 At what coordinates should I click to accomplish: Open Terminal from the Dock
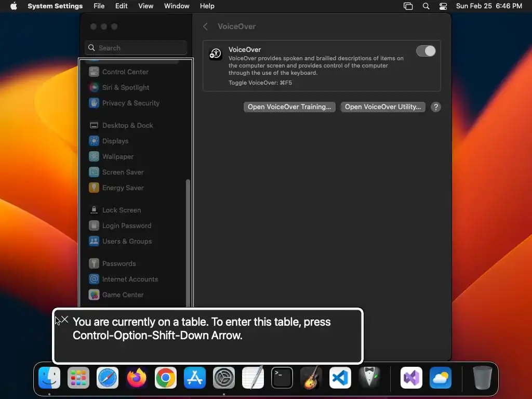click(x=282, y=378)
